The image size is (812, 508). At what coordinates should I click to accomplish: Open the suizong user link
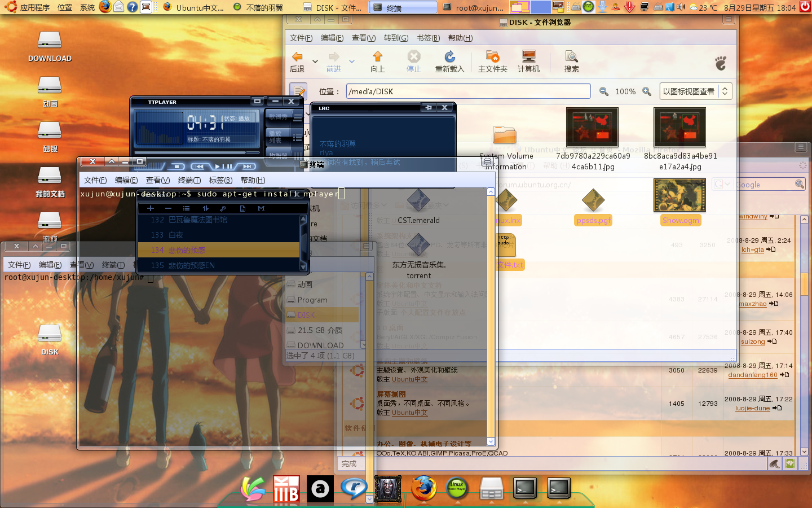[x=753, y=341]
